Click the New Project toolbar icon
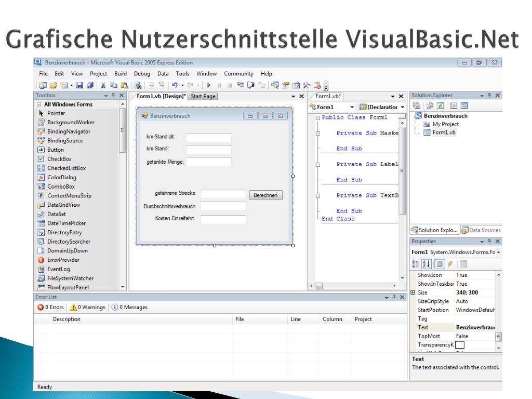This screenshot has width=532, height=399. [43, 85]
